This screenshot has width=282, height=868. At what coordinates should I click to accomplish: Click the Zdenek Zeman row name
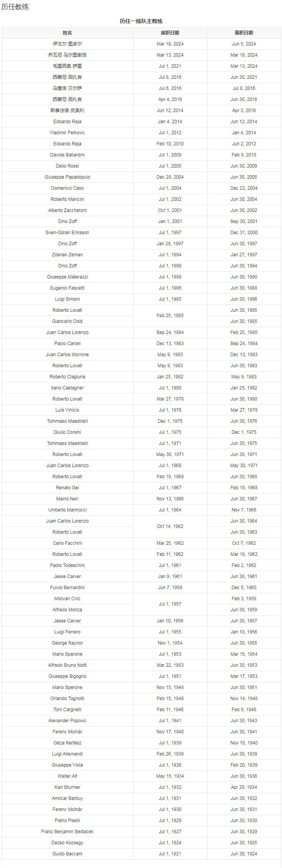tap(67, 255)
